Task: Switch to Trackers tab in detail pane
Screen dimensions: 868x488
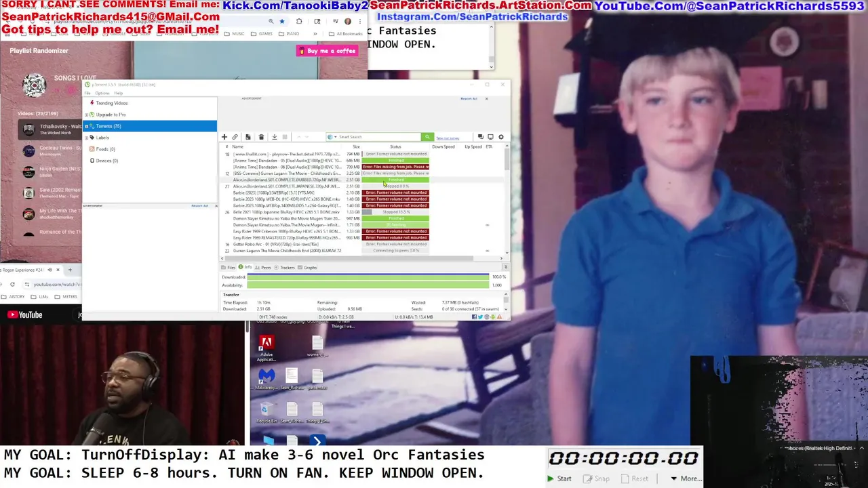Action: tap(285, 268)
